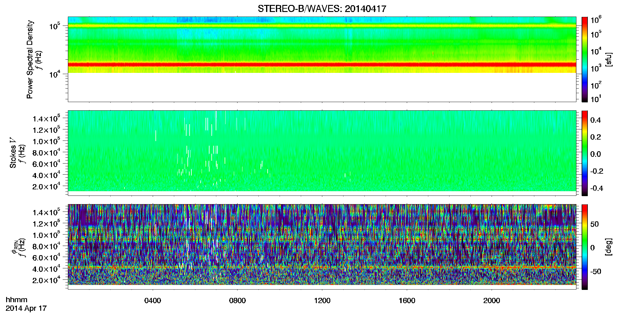Image resolution: width=644 pixels, height=332 pixels.
Task: Click the Stokes V color bar
Action: click(x=584, y=153)
